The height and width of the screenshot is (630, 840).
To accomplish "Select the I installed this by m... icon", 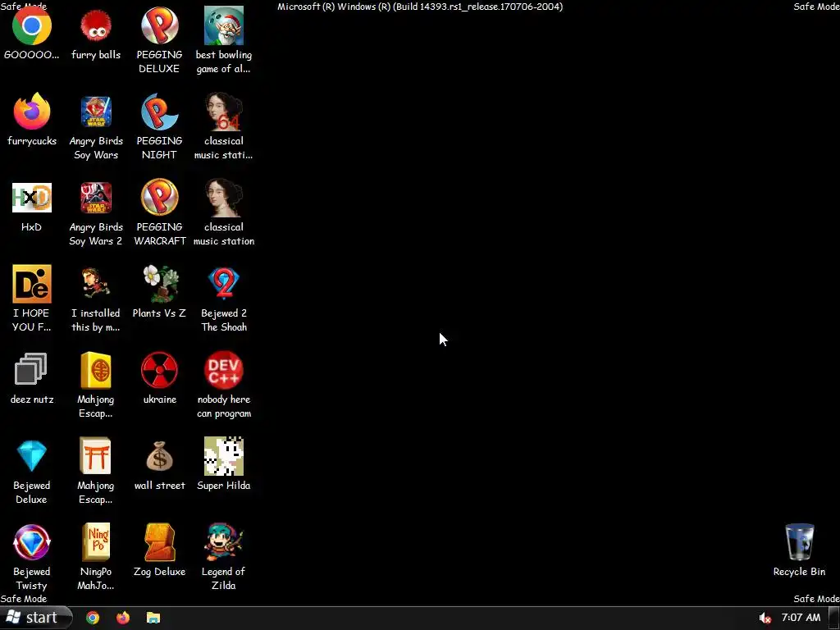I will click(96, 284).
